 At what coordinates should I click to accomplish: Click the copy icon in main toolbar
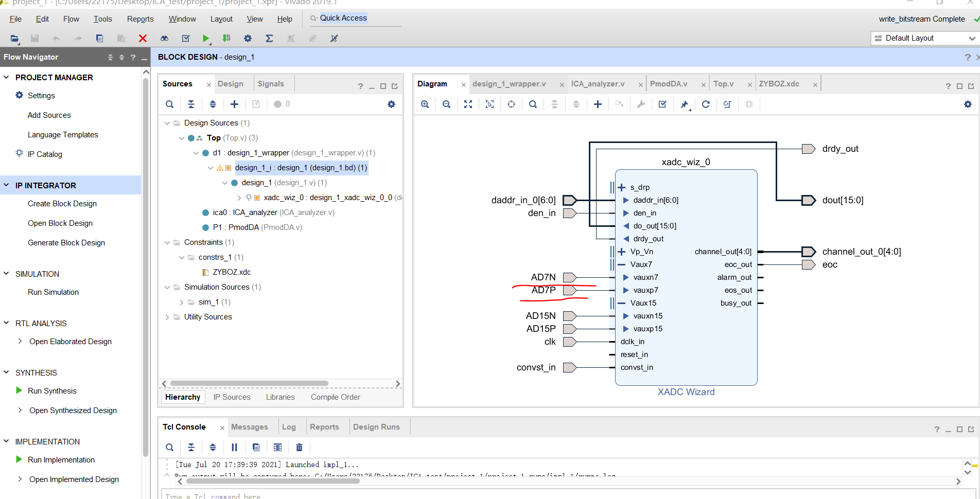pos(99,38)
